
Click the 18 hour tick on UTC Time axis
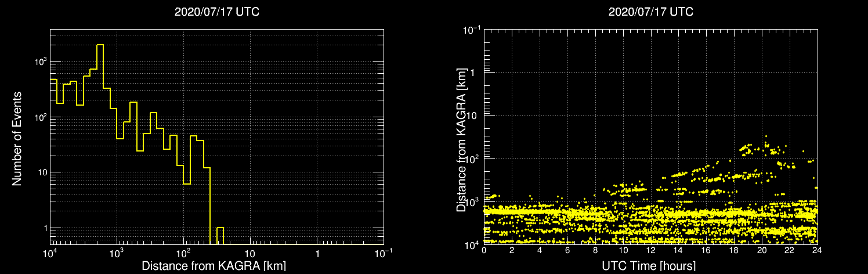[x=734, y=251]
